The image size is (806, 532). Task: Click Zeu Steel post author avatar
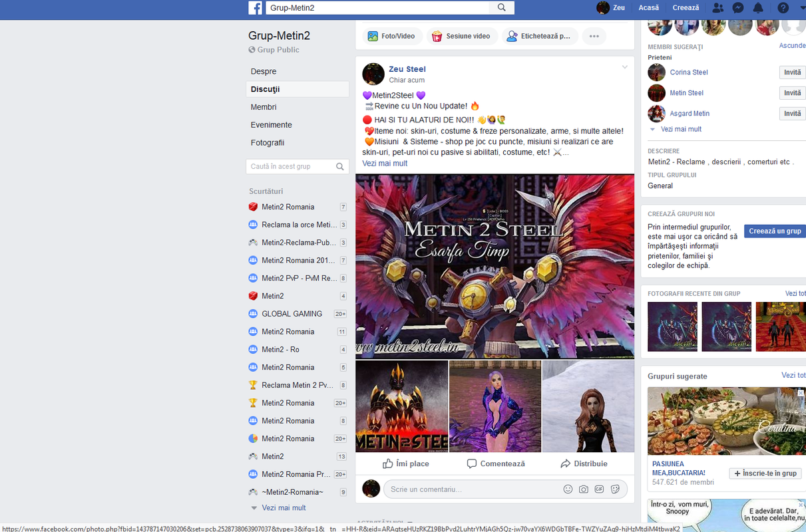pyautogui.click(x=373, y=74)
